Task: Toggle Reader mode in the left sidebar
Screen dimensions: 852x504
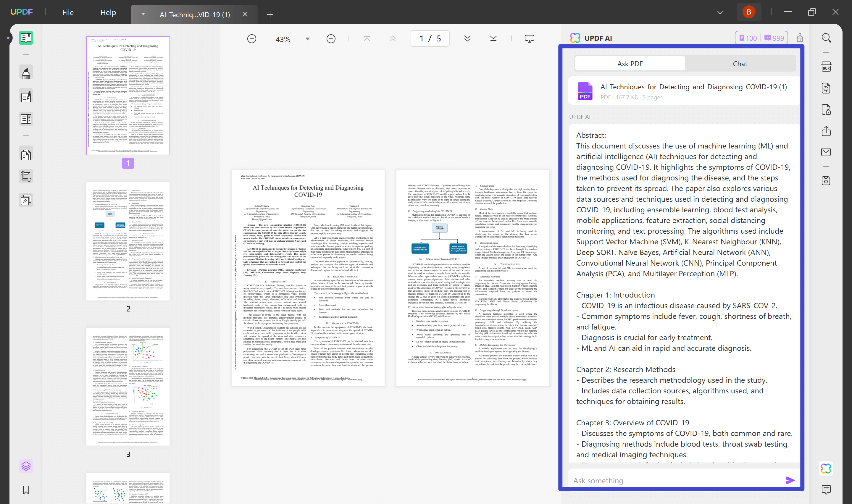Action: pos(25,37)
